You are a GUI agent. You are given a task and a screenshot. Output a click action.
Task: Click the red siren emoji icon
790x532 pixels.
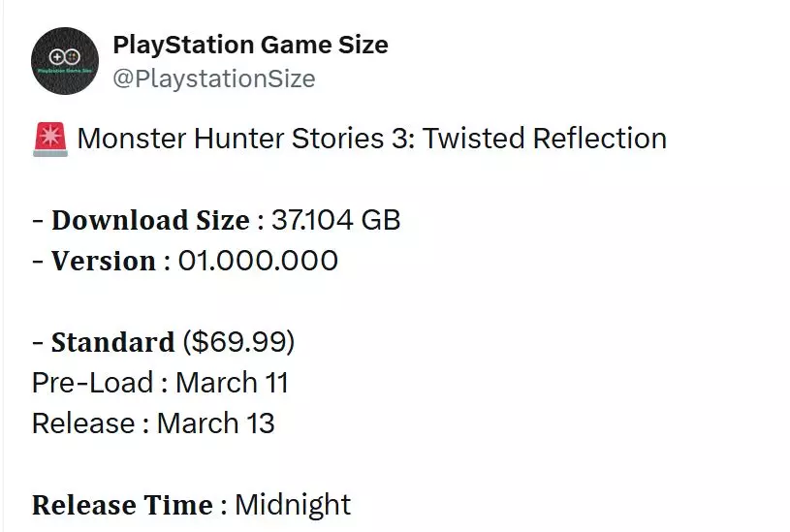(48, 140)
